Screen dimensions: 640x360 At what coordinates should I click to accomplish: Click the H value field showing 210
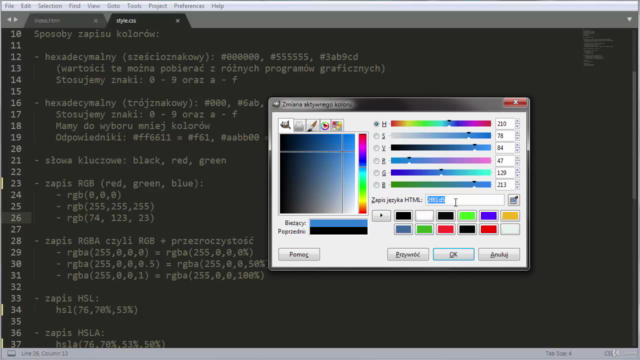tap(504, 124)
